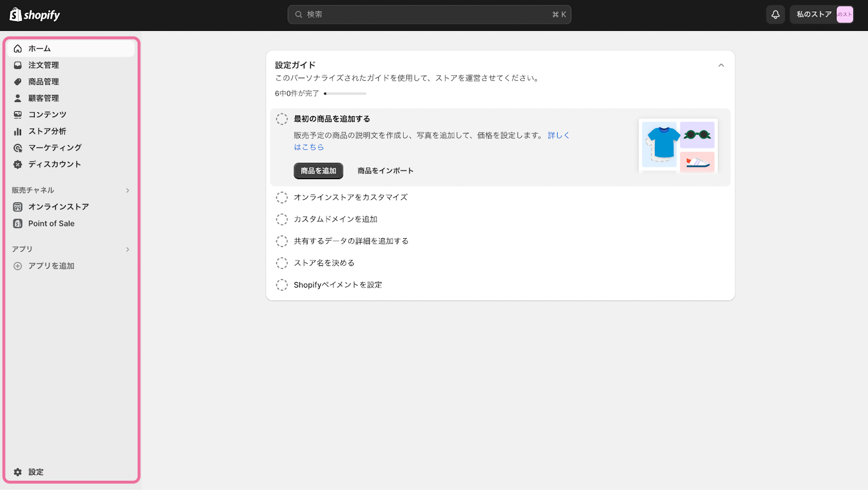Click the bar chart icon beside ストア分析
The height and width of the screenshot is (490, 868).
18,131
